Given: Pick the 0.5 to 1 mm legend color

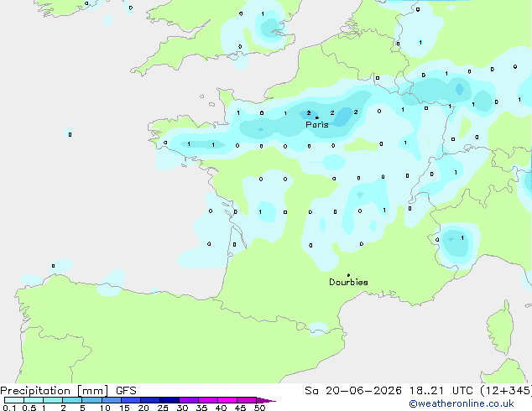Looking at the screenshot, I should pos(34,400).
